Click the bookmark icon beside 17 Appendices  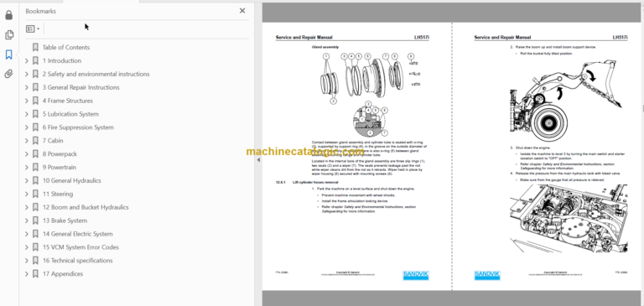click(35, 274)
